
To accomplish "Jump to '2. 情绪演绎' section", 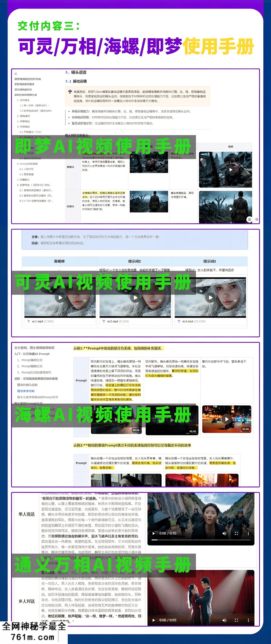I will point(23,116).
